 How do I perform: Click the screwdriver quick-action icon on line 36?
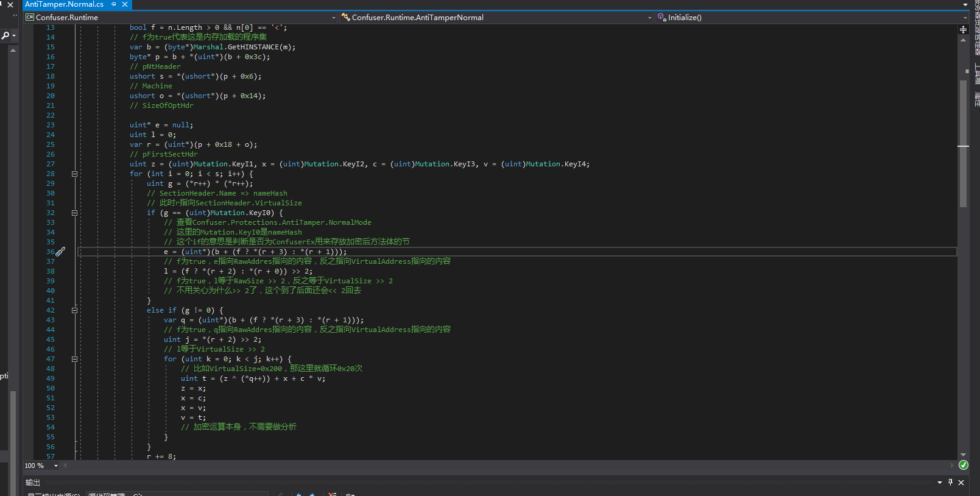pos(60,252)
